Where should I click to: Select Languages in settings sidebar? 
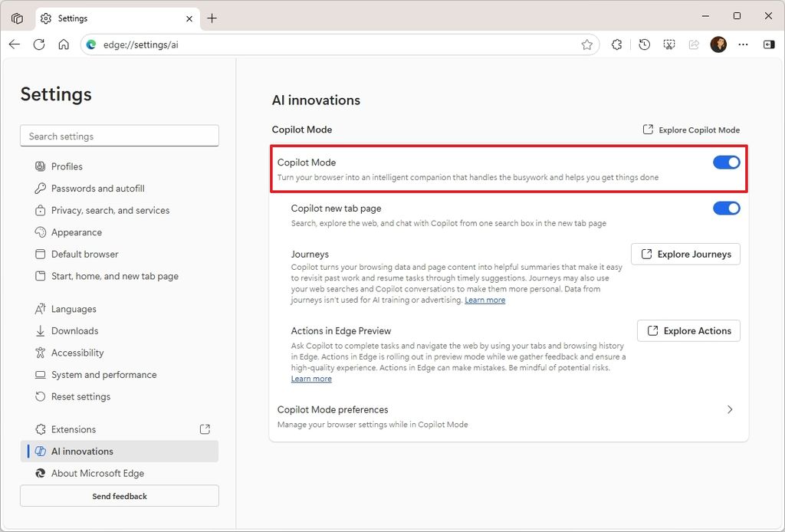119,309
